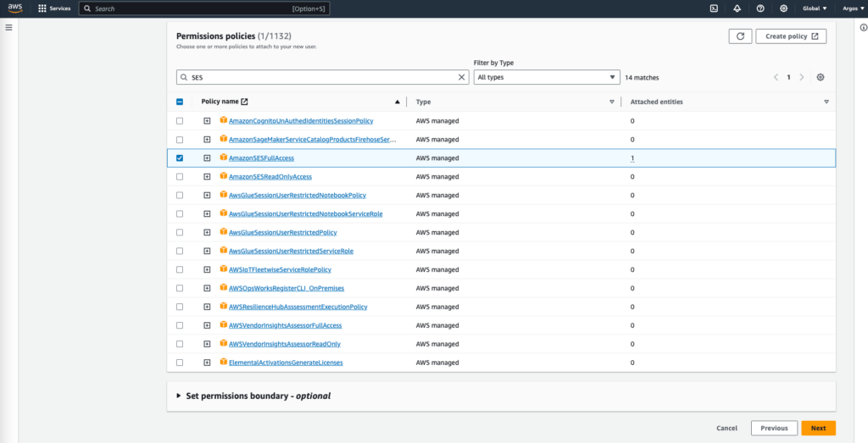This screenshot has height=443, width=868.
Task: Click the Next button
Action: [x=818, y=428]
